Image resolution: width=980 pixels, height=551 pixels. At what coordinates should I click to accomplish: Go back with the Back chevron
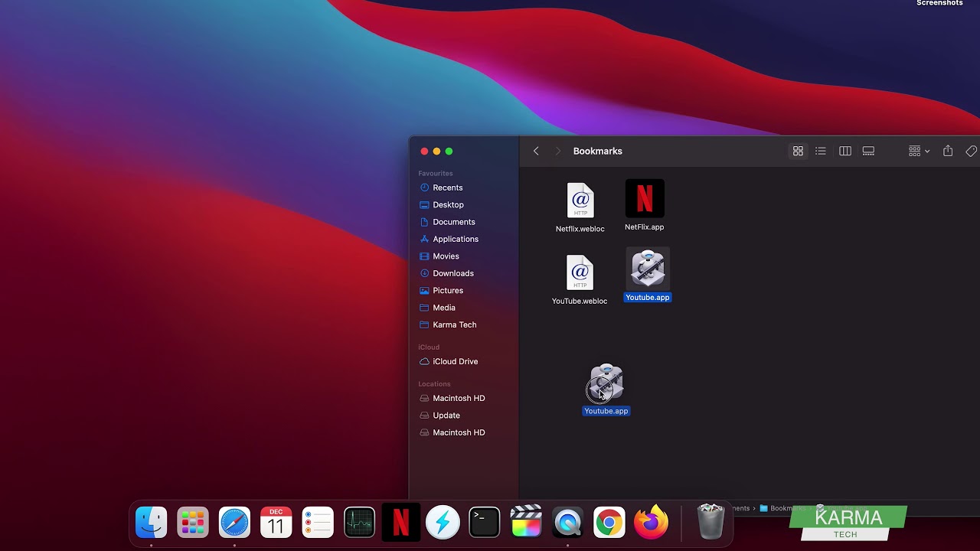point(536,152)
